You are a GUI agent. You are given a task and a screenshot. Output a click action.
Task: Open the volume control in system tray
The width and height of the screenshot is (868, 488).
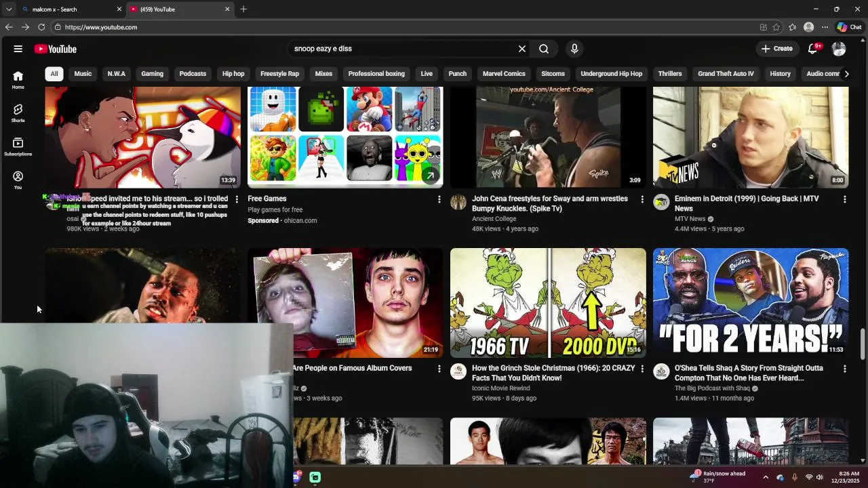pos(820,477)
